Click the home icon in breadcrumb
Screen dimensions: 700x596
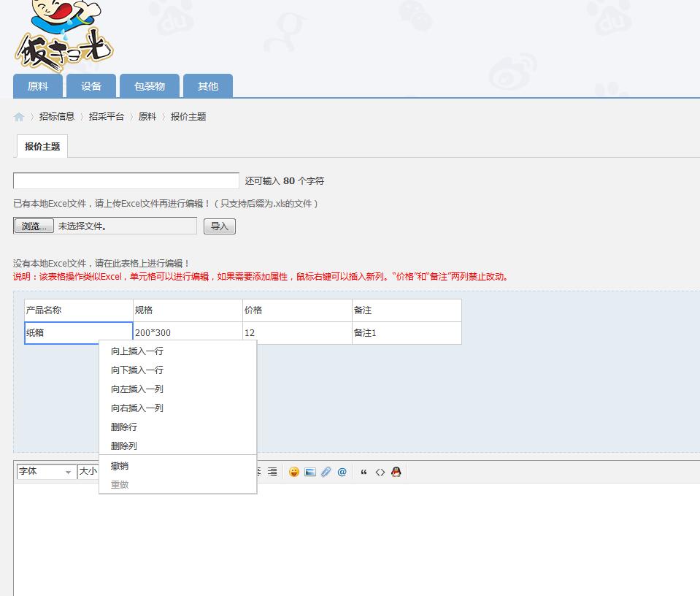(x=19, y=117)
